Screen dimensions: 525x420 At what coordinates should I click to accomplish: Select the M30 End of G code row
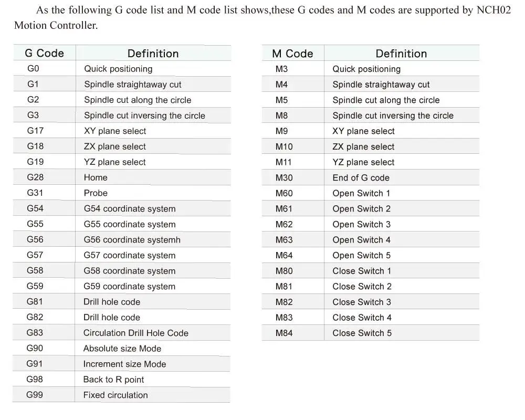(370, 177)
